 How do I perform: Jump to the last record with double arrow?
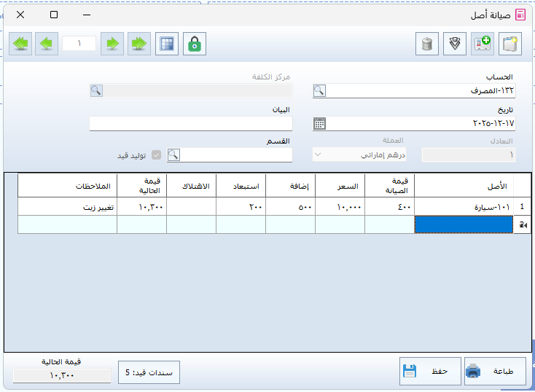point(138,44)
